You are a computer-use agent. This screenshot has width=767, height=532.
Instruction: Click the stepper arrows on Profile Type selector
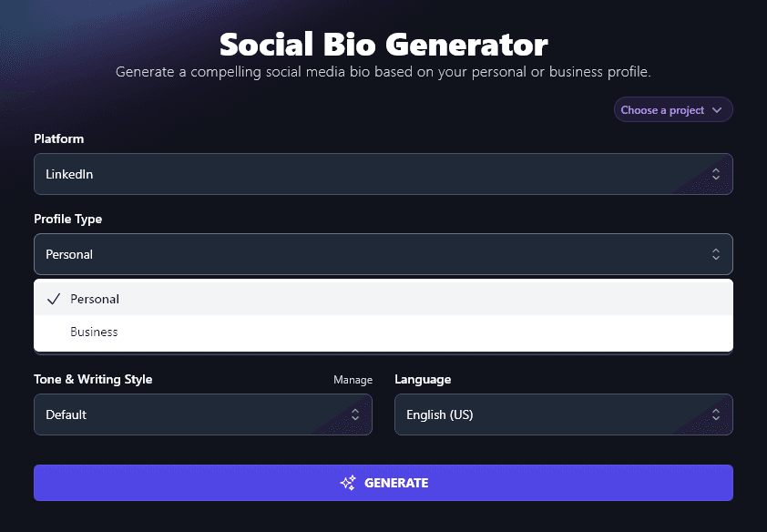point(716,254)
